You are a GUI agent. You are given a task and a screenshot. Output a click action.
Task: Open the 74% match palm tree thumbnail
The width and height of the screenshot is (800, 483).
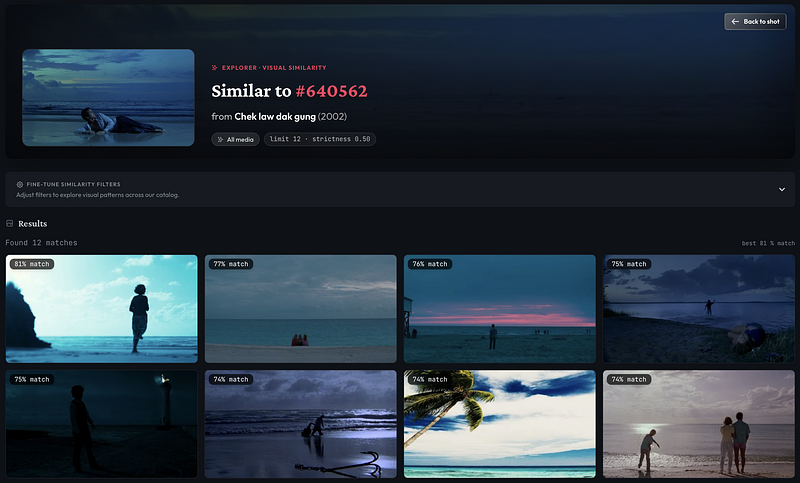(499, 424)
